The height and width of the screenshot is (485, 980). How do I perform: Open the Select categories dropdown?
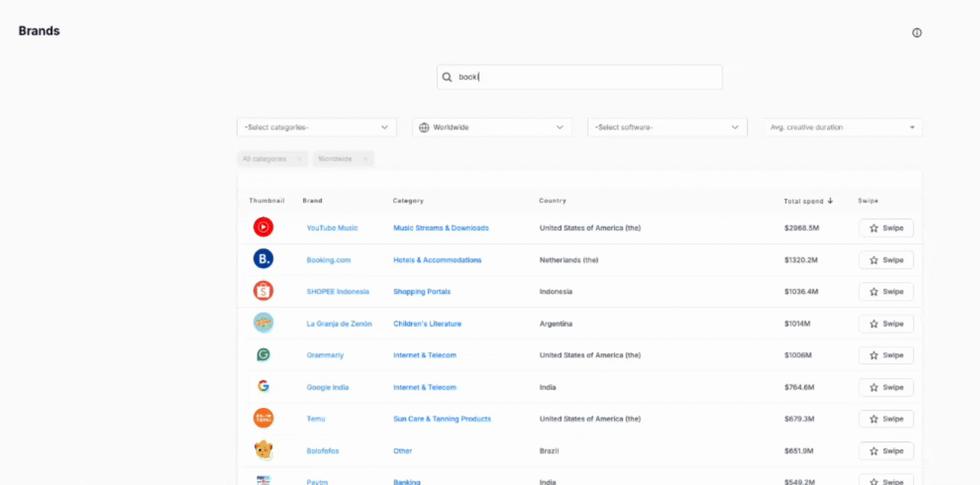316,127
